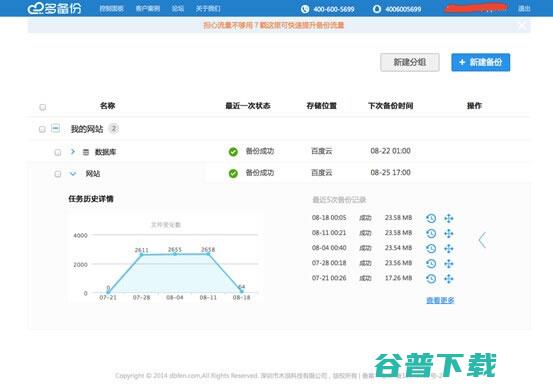Image resolution: width=553 pixels, height=387 pixels.
Task: Click the 2655 data point on the chart
Action: tap(175, 254)
